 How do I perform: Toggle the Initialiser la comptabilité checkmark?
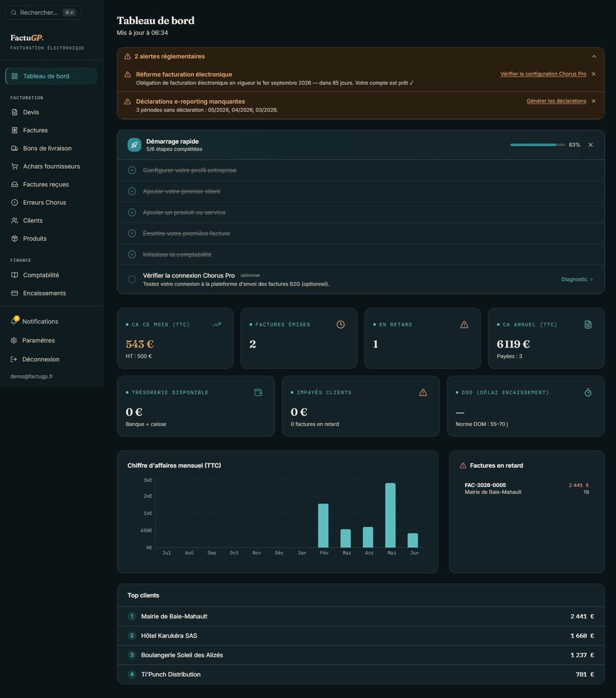[x=132, y=254]
